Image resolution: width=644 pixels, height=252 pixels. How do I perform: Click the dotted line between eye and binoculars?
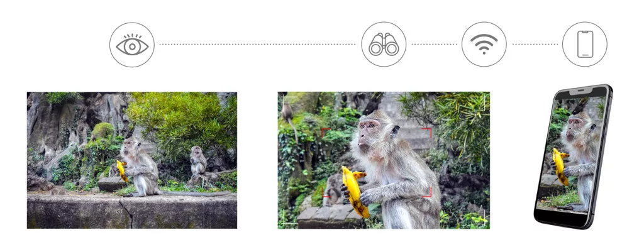pyautogui.click(x=257, y=45)
